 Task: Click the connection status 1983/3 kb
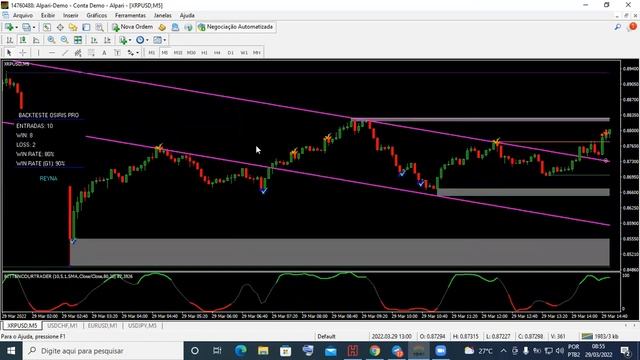(600, 336)
